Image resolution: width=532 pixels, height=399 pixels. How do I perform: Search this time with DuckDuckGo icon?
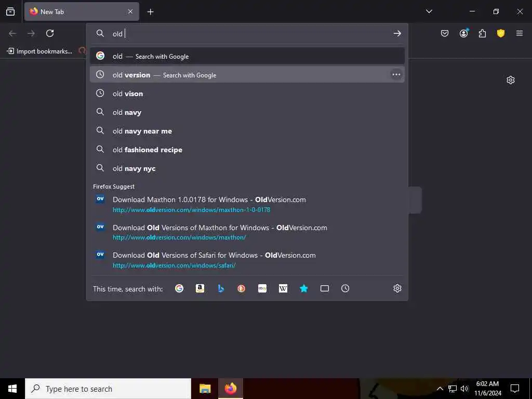(241, 288)
